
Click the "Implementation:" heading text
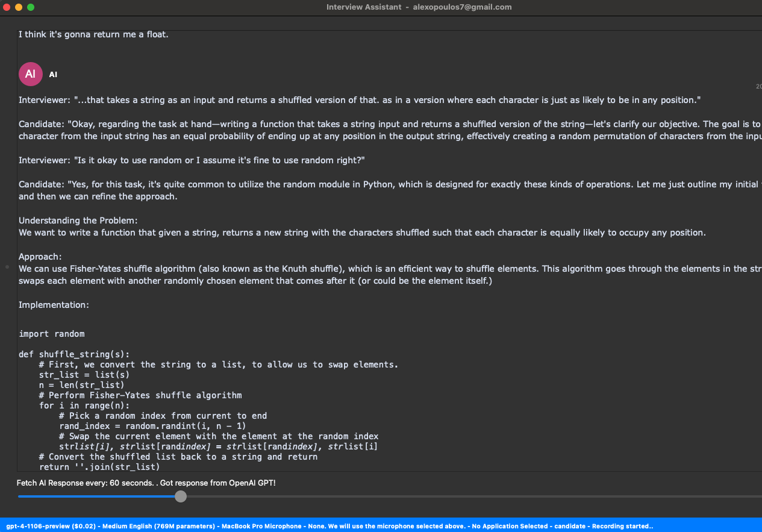(54, 305)
